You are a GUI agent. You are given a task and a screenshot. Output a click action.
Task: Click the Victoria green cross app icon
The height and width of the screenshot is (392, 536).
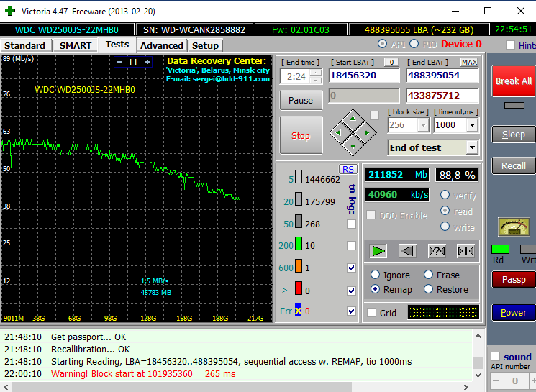tap(10, 11)
